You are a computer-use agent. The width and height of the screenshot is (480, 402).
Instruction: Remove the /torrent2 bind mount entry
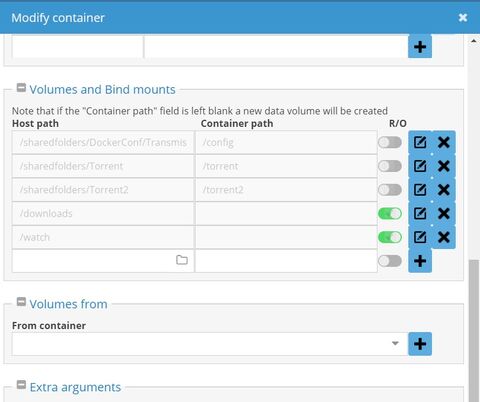[x=444, y=190]
